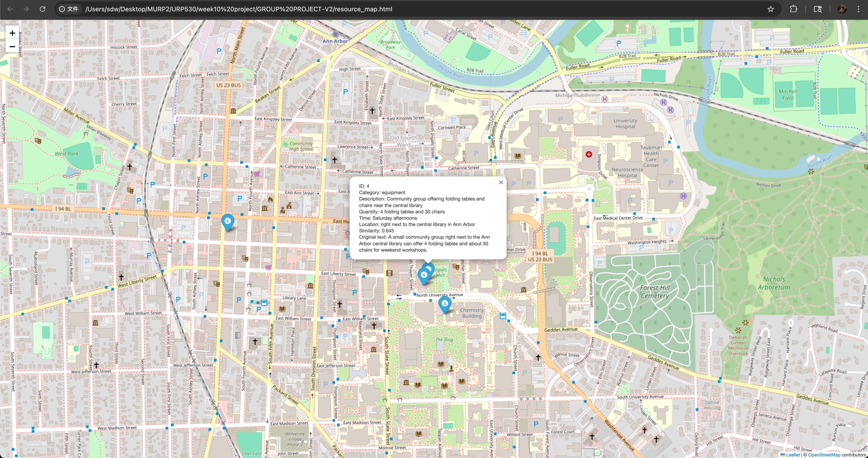This screenshot has width=868, height=458.
Task: Click the Similarity: 0.645 line in popup
Action: [x=376, y=231]
